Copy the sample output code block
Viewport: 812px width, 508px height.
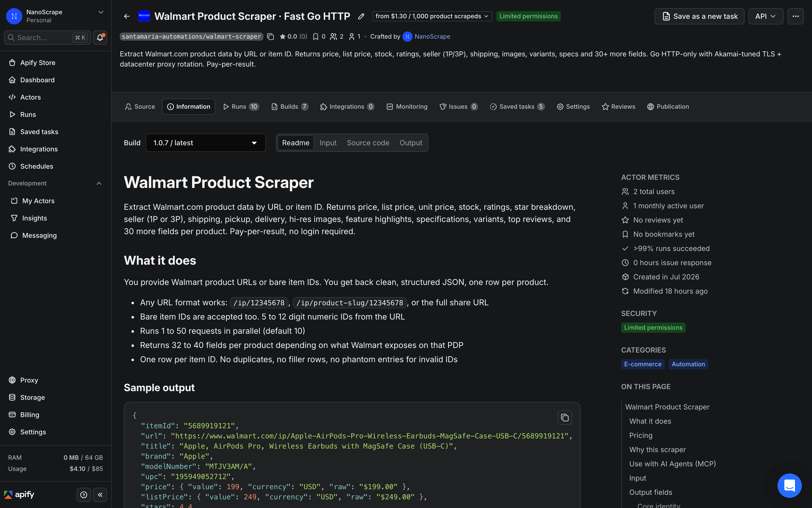click(565, 418)
